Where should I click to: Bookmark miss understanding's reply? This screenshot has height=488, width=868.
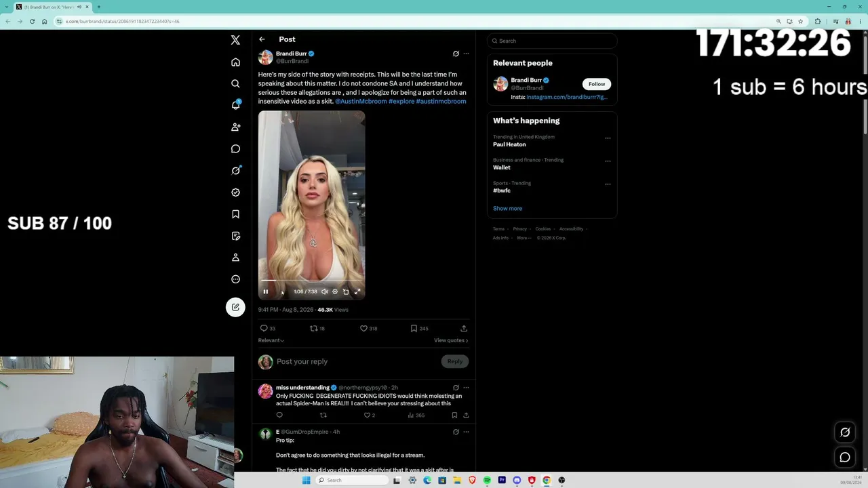[x=454, y=415]
